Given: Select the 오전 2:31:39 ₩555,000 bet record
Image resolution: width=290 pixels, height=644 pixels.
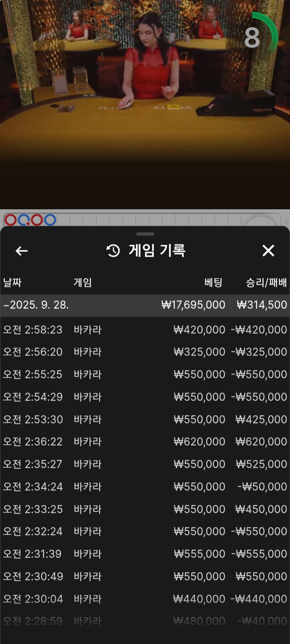Looking at the screenshot, I should 145,554.
